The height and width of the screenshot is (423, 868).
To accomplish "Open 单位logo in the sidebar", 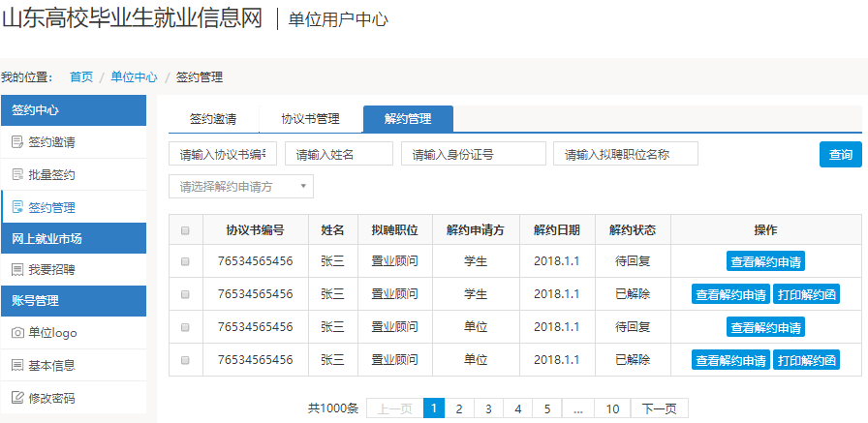I will pyautogui.click(x=74, y=333).
